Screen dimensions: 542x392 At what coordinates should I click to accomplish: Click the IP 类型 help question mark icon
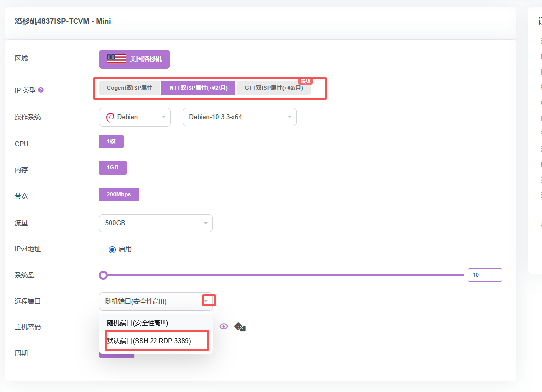point(41,90)
